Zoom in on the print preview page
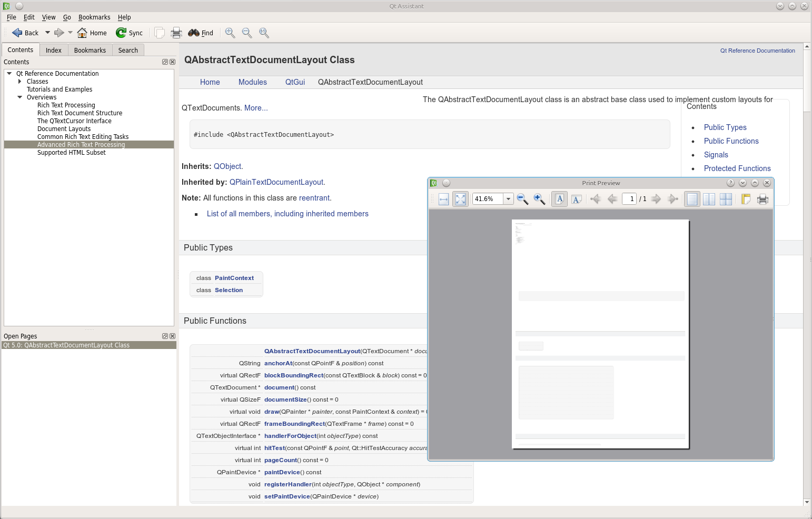The image size is (812, 519). (x=539, y=199)
